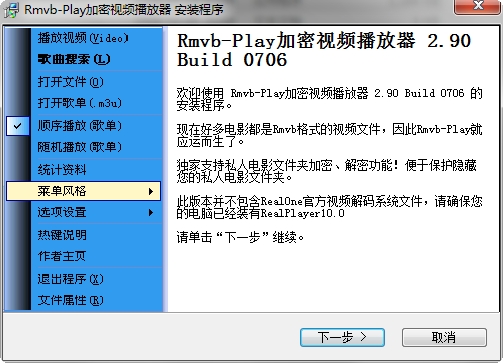Viewport: 503px width, 363px height.
Task: Click the installer icon in the title bar
Action: 11,10
